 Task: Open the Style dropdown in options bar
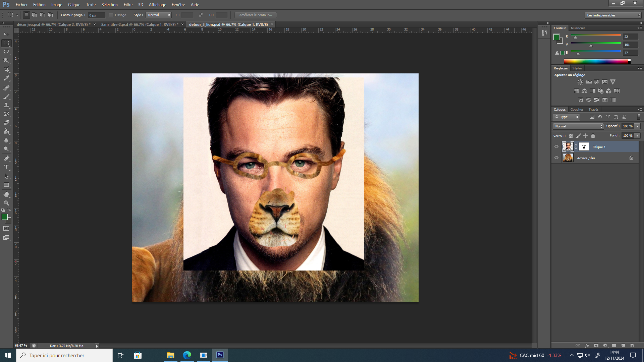pos(158,15)
